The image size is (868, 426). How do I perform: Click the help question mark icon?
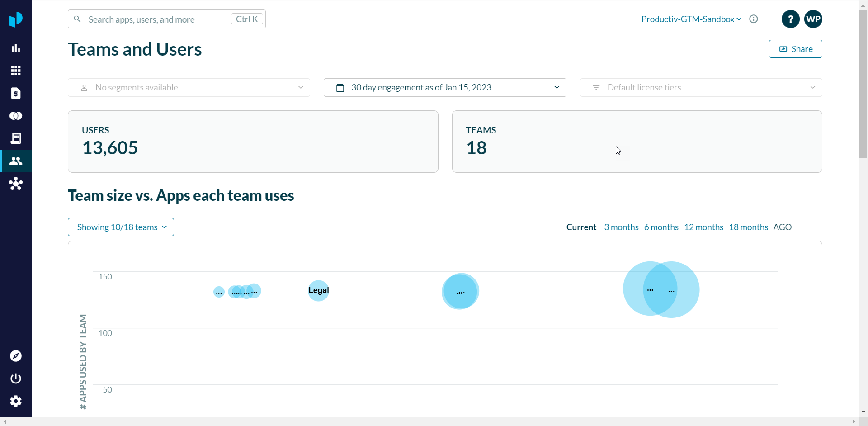pos(790,19)
